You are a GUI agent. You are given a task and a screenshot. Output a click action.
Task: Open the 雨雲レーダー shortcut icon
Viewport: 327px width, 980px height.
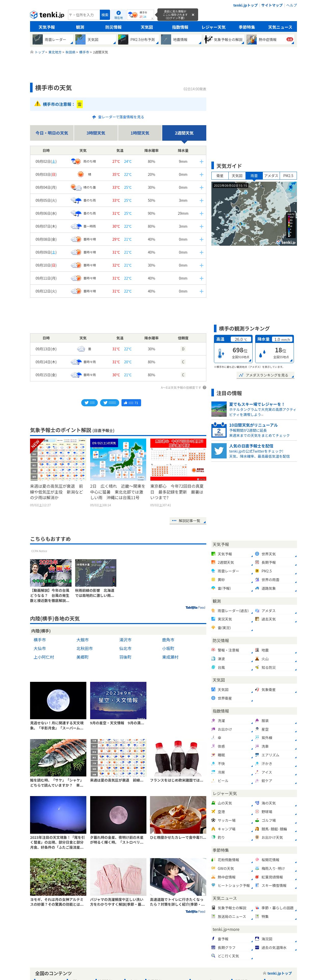[x=38, y=40]
